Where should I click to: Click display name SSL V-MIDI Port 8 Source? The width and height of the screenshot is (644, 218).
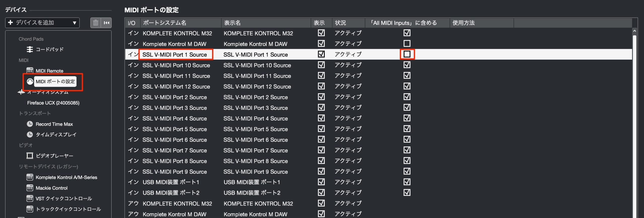(x=256, y=161)
